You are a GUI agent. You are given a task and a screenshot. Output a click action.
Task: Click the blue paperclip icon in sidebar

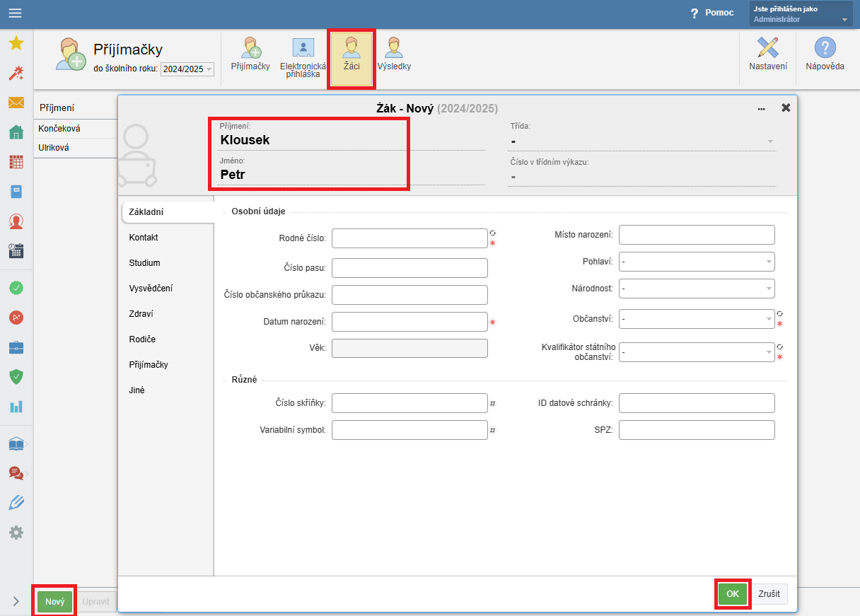click(16, 503)
